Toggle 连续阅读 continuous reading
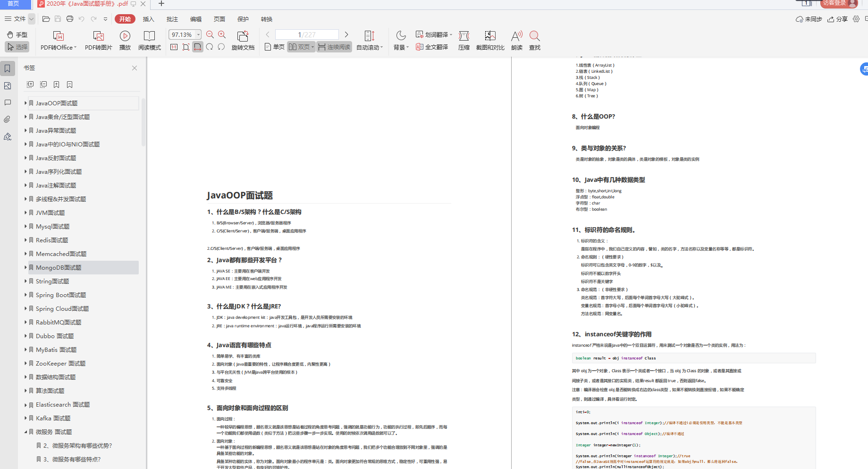Screen dimensions: 868x469 (334, 47)
